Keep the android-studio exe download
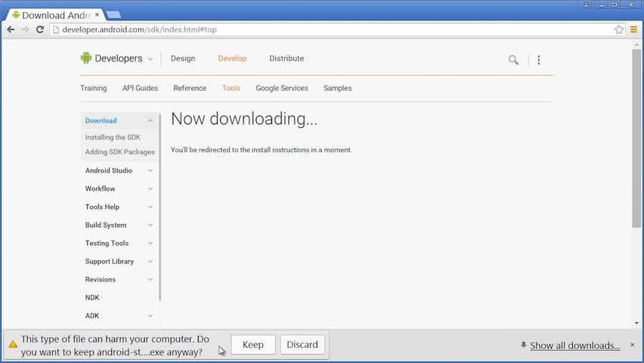The width and height of the screenshot is (644, 363). point(253,345)
